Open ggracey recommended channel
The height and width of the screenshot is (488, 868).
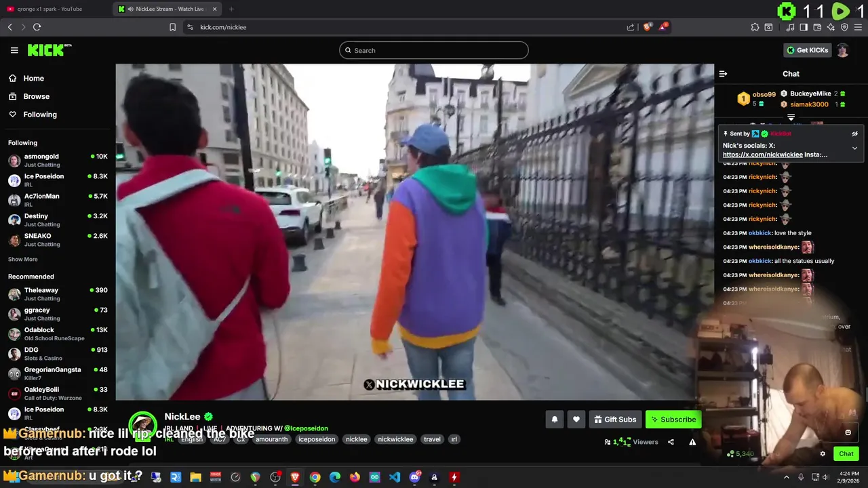(58, 314)
